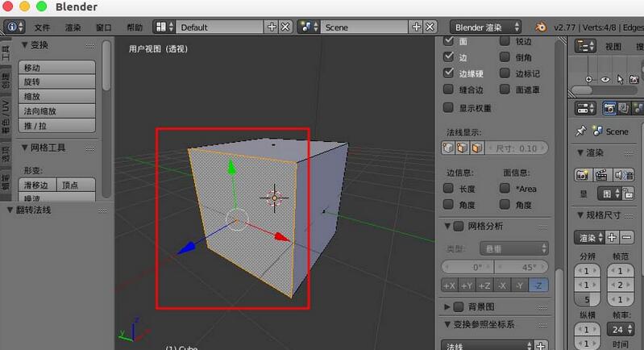Toggle the 边 (edges) overlay checkbox
The width and height of the screenshot is (644, 350).
point(448,56)
